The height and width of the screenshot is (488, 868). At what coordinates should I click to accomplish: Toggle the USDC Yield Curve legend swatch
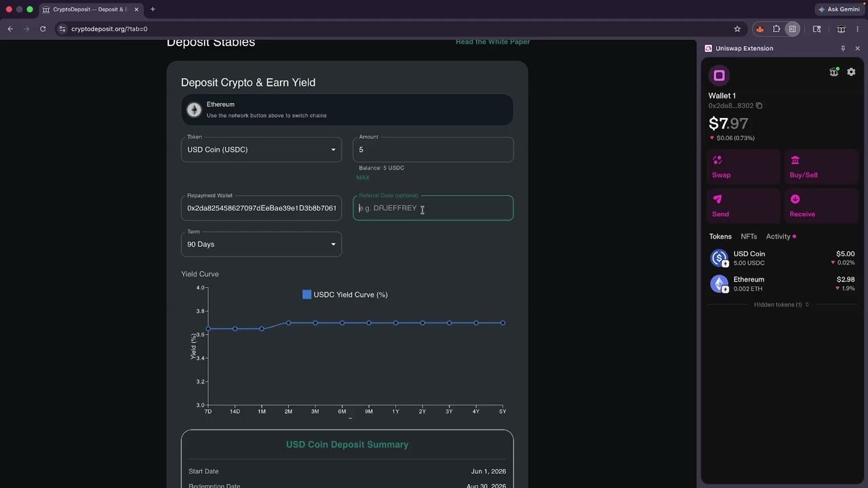tap(307, 295)
